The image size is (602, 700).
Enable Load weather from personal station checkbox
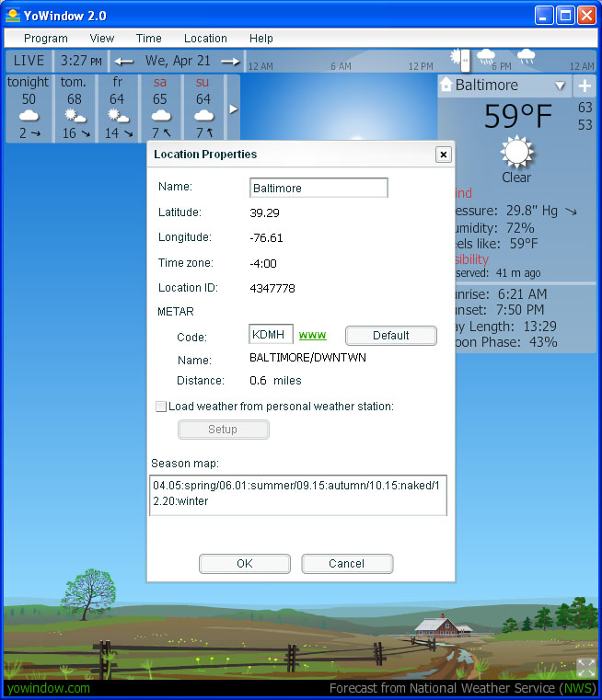tap(161, 407)
